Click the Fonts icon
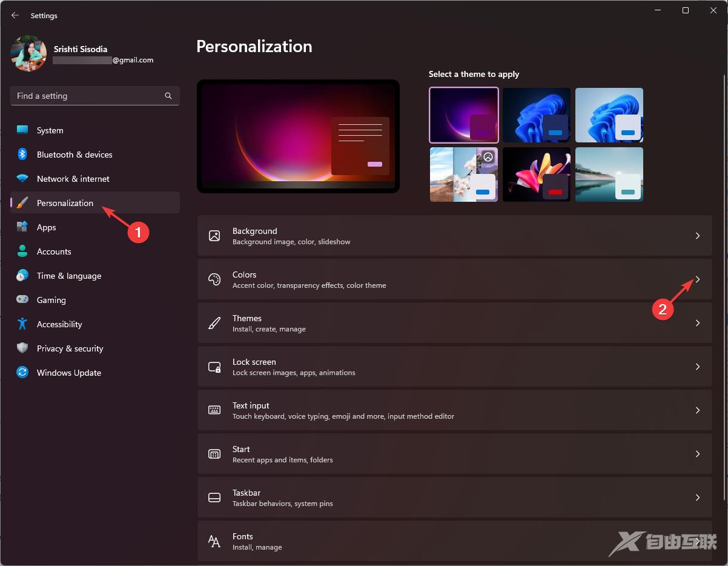Image resolution: width=728 pixels, height=566 pixels. pyautogui.click(x=214, y=541)
